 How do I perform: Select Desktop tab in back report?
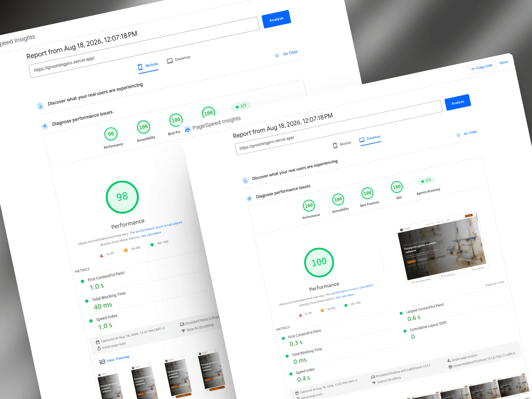[x=179, y=59]
